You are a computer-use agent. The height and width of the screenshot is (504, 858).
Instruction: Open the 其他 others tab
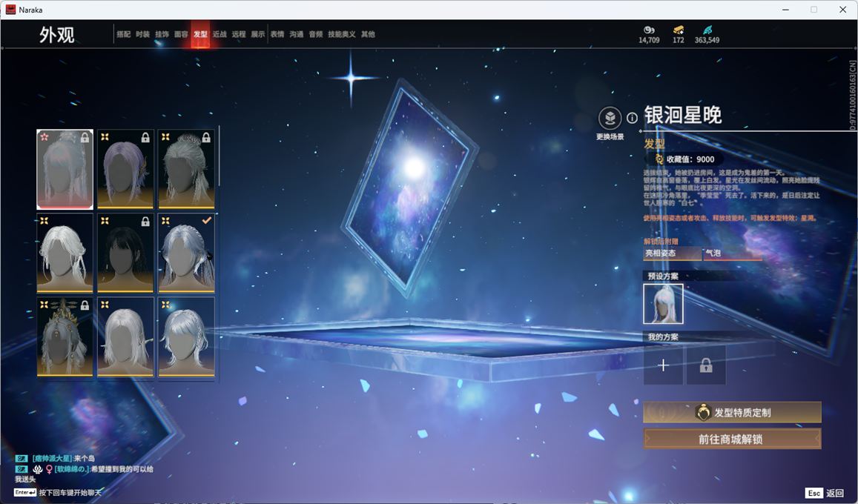pos(368,34)
